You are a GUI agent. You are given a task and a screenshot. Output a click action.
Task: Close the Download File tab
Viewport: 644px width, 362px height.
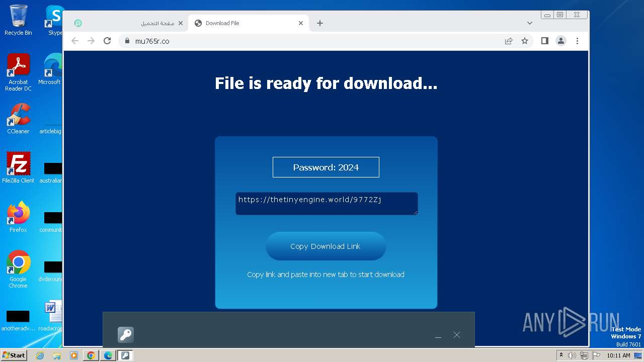click(301, 23)
